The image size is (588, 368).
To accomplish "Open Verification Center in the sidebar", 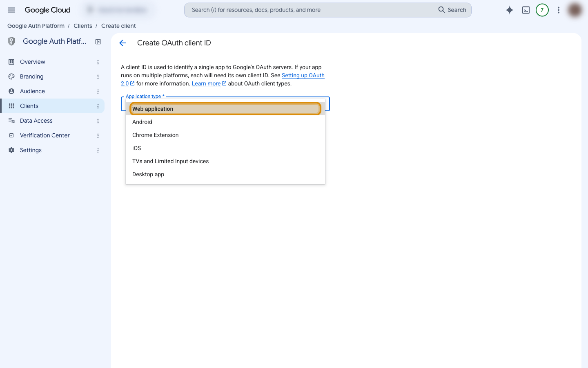I will click(52, 135).
